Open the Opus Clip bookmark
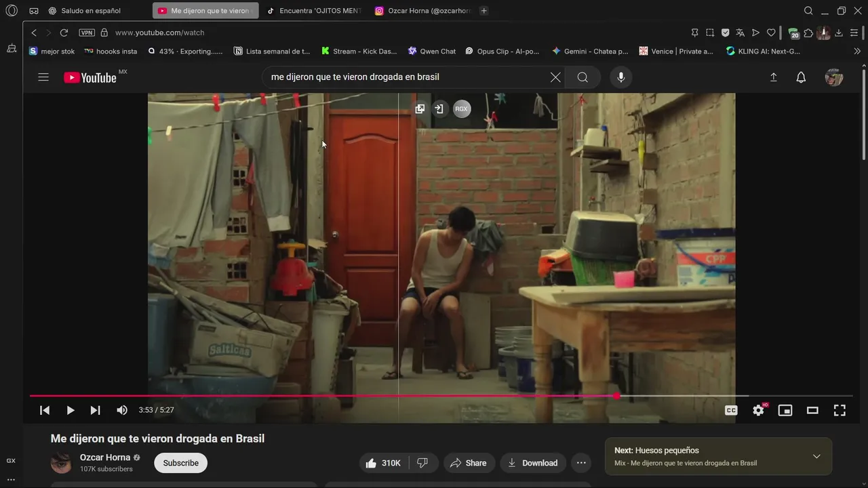868x488 pixels. [x=502, y=52]
